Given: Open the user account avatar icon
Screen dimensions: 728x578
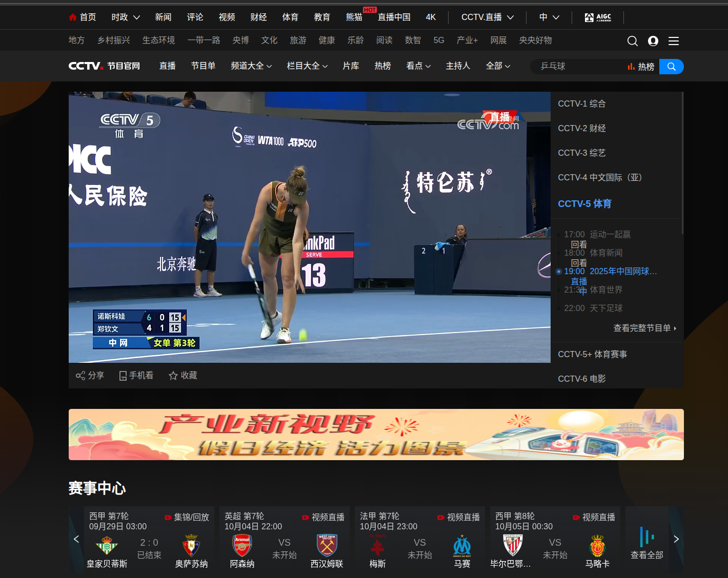Looking at the screenshot, I should point(653,41).
